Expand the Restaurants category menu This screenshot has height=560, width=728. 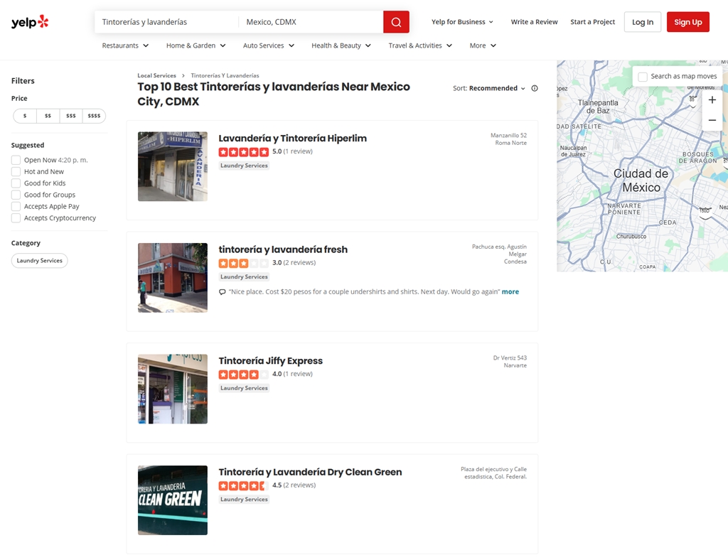tap(125, 45)
